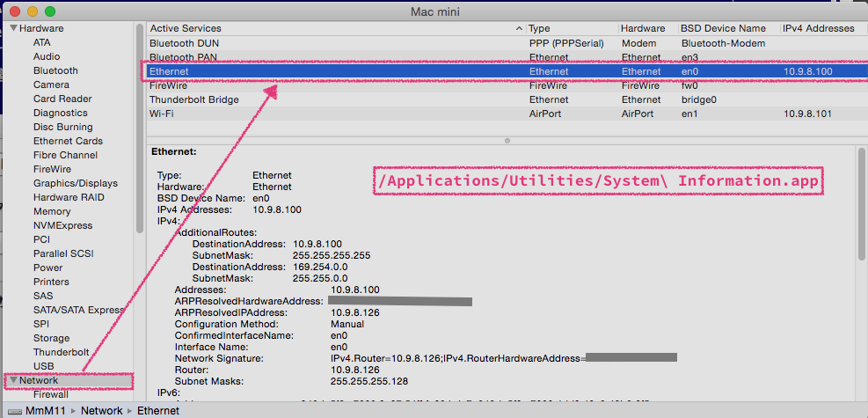Sort by IPv4 Addresses column
The width and height of the screenshot is (868, 418).
click(819, 28)
